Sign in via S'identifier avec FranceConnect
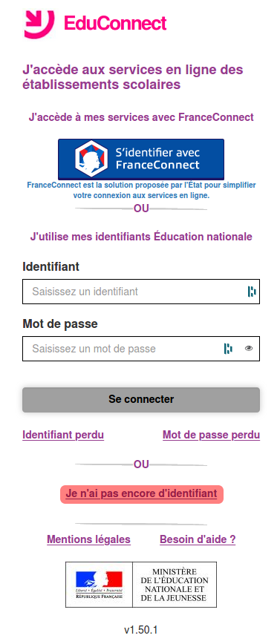Screen dimensions: 280x644 click(141, 159)
